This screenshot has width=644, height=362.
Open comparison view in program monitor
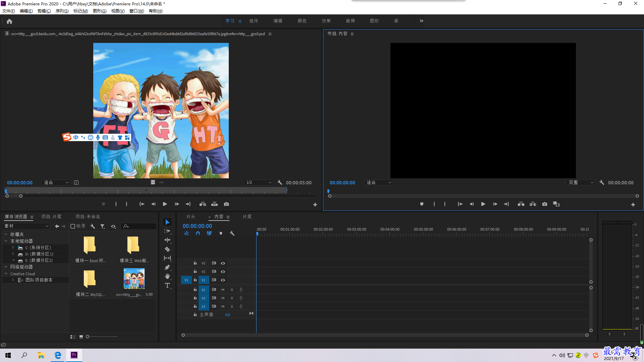coord(556,204)
